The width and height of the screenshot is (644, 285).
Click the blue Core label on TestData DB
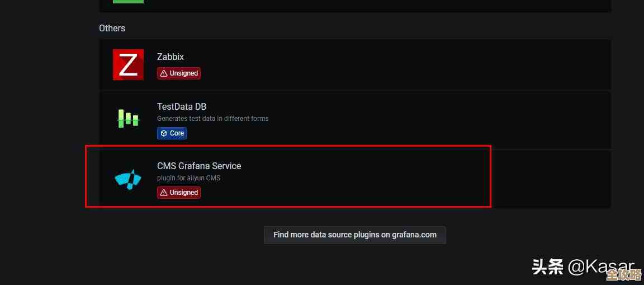coord(177,133)
